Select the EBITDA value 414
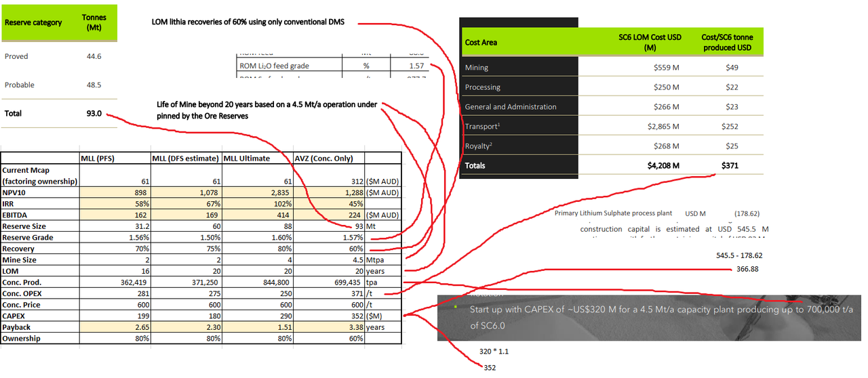868x378 pixels. click(285, 215)
